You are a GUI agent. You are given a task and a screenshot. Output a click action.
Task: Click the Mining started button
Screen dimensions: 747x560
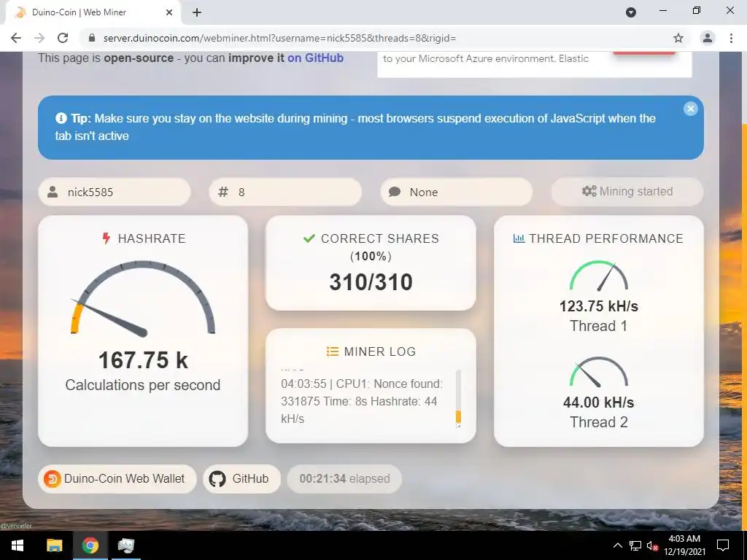tap(627, 192)
